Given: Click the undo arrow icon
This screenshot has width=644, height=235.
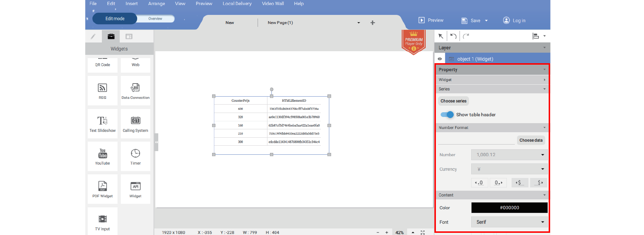Looking at the screenshot, I should coord(453,36).
